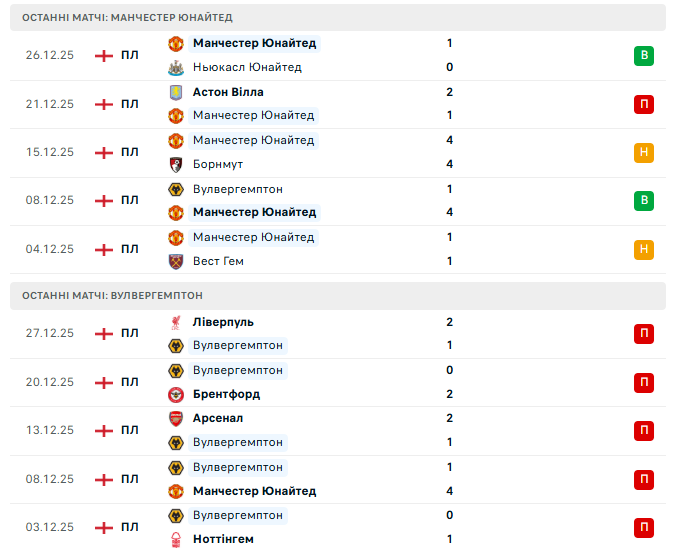Click the Newcastle United crest icon
The width and height of the screenshot is (675, 552).
[176, 68]
